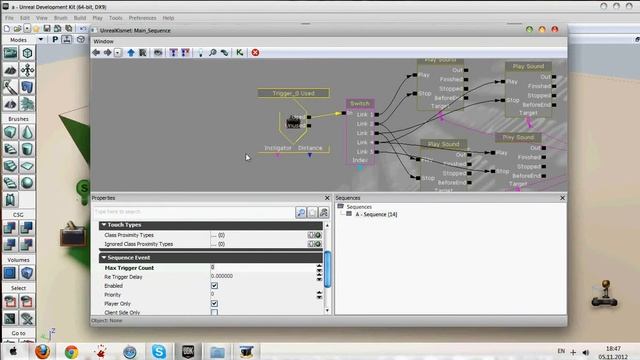
Task: Open Firefox from the taskbar
Action: tap(42, 351)
